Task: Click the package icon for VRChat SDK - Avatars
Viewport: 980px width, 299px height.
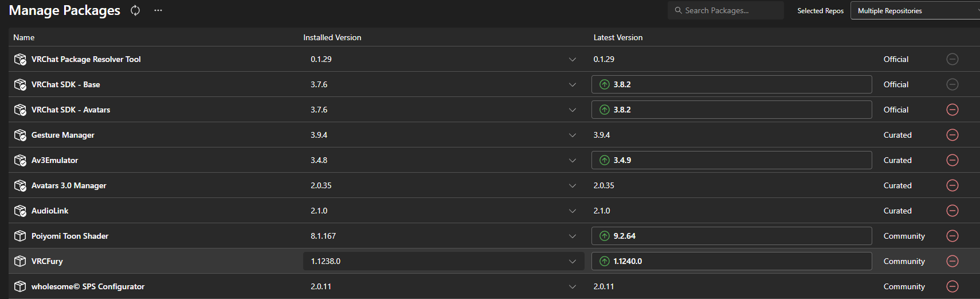Action: point(20,110)
